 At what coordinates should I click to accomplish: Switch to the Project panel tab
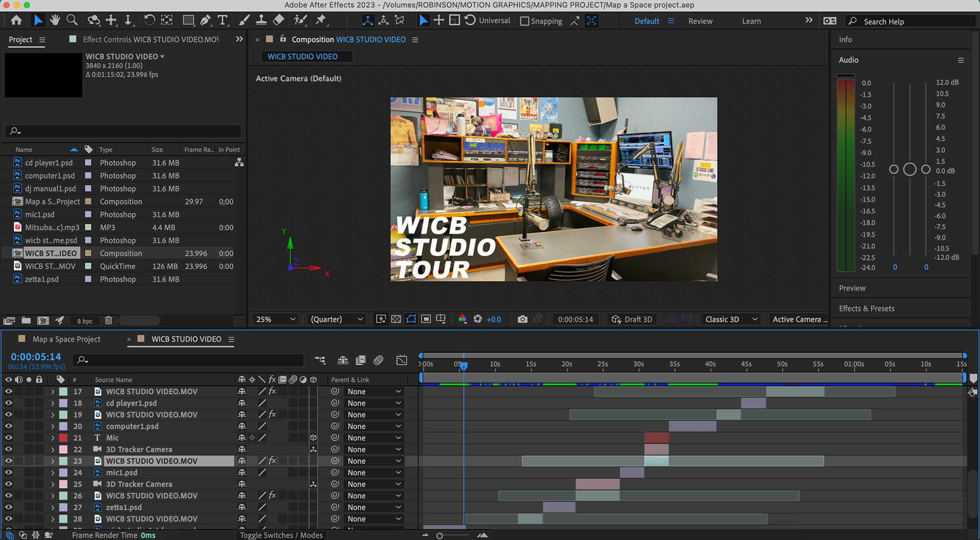pos(20,39)
